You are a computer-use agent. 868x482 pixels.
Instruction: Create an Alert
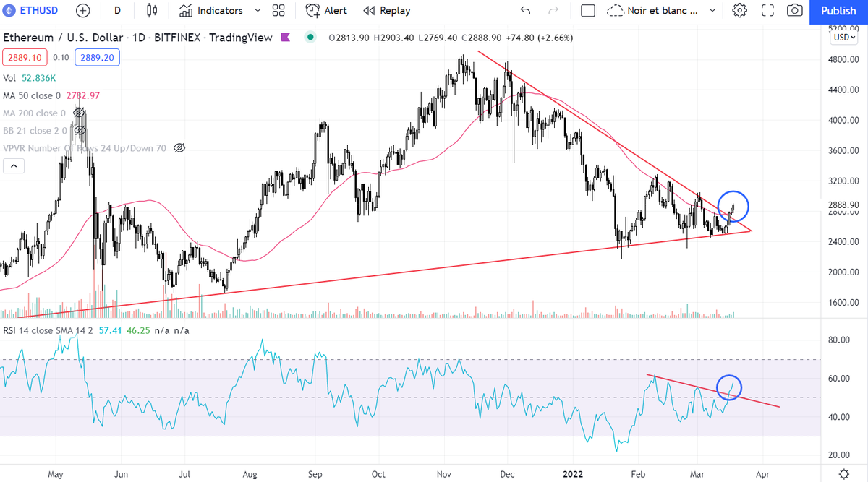pos(326,11)
